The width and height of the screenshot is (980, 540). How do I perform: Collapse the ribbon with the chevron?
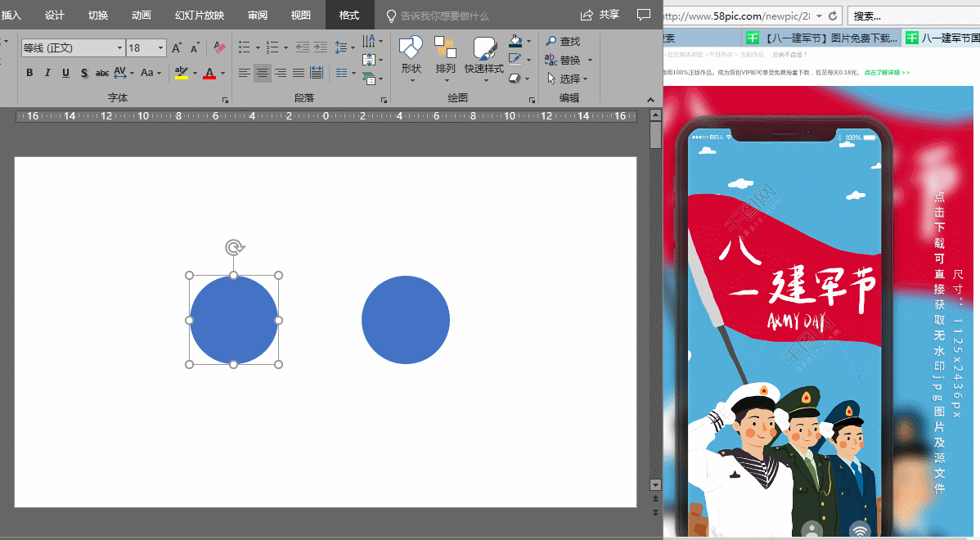pos(650,100)
